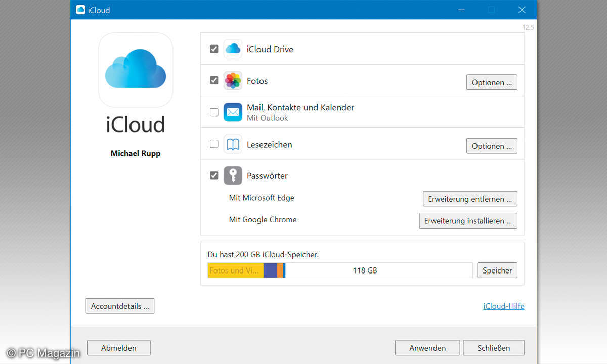
Task: Uncheck the iCloud Drive checkbox
Action: pyautogui.click(x=214, y=49)
